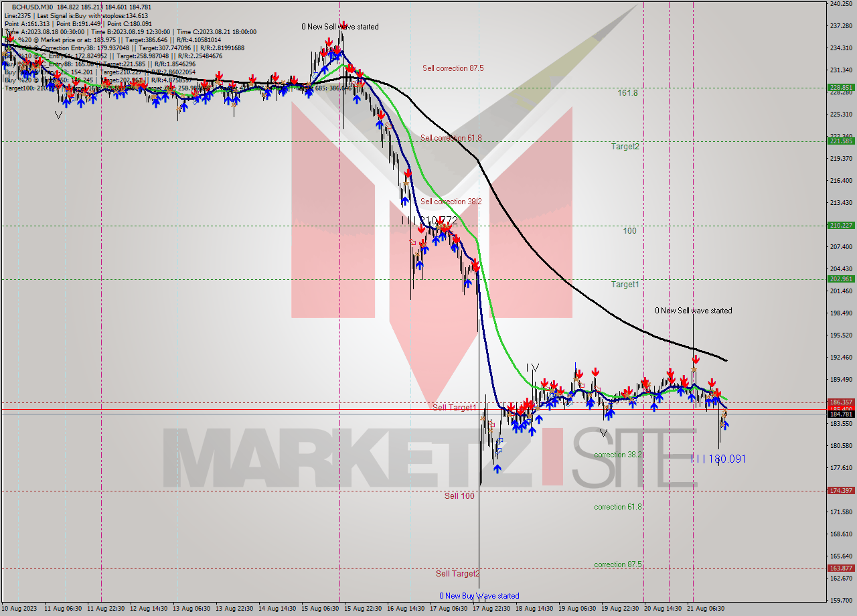Select the '161.8' Fibonacci level label
857x616 pixels.
627,93
